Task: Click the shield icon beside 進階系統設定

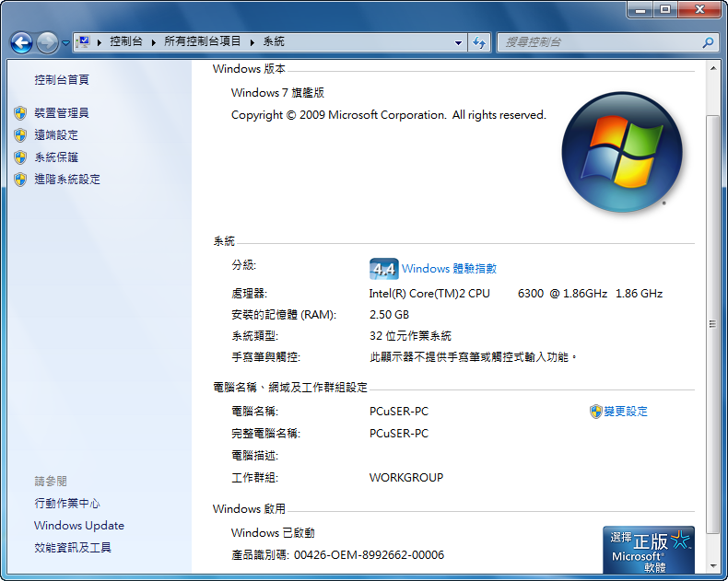Action: point(20,180)
